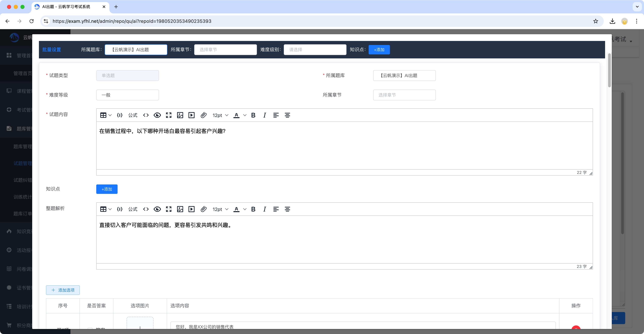
Task: Click source code icon in 整题解析 toolbar
Action: (x=146, y=209)
